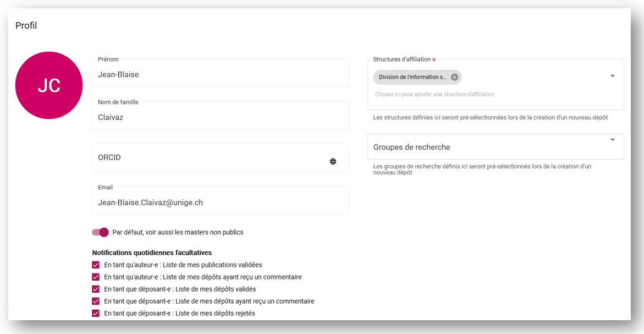Uncheck 'Liste de mes dépôts rejetés'
Viewport: 644px width, 334px height.
click(95, 313)
